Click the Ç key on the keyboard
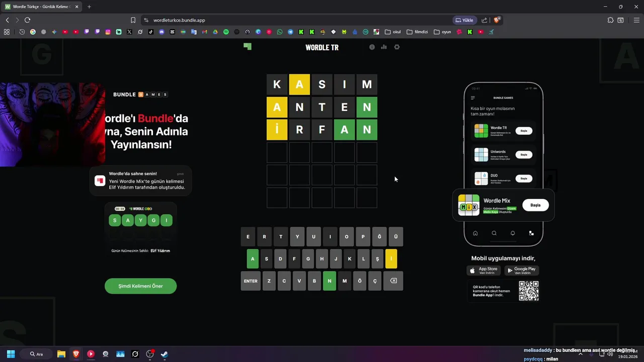 375,281
